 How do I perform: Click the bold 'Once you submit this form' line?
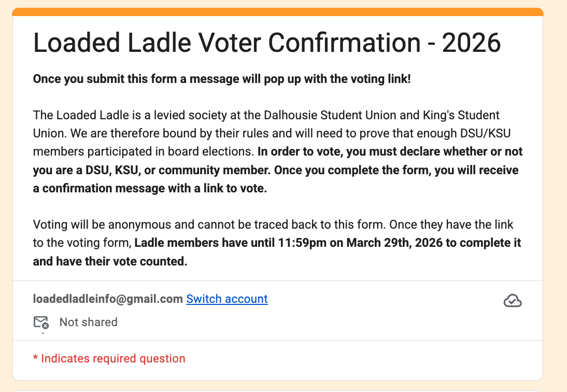click(222, 79)
